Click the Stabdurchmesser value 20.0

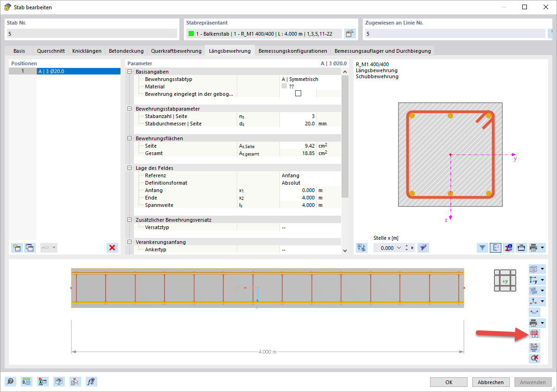point(309,124)
